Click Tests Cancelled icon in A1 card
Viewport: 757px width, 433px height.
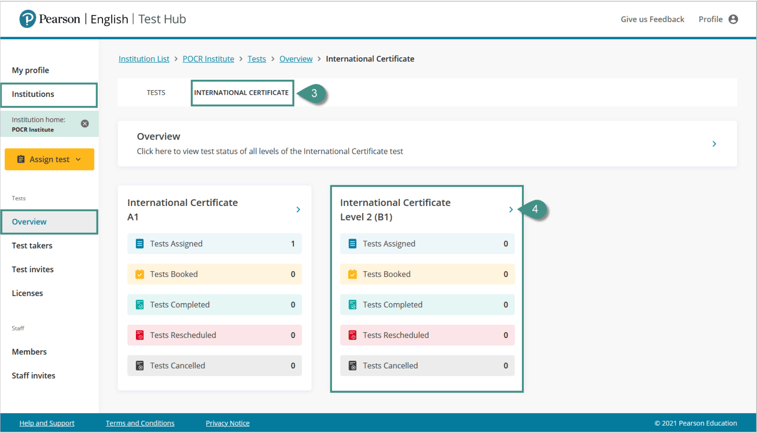[x=140, y=366]
